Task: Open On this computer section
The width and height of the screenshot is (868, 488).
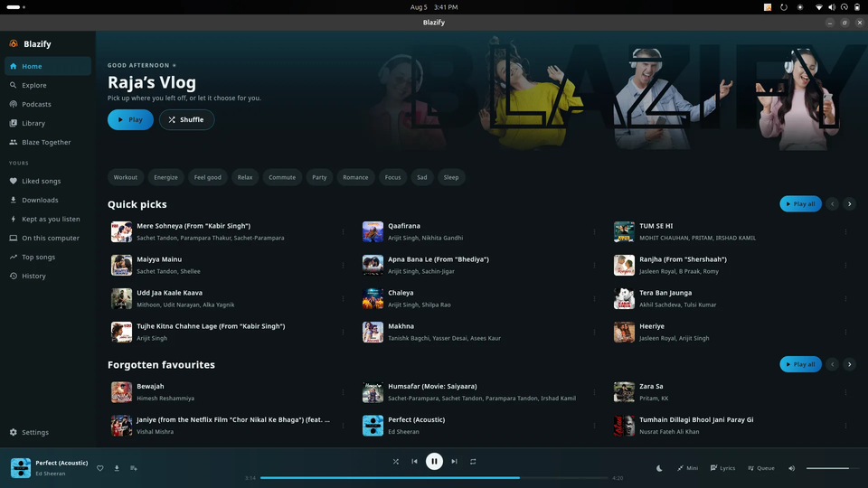Action: tap(48, 238)
